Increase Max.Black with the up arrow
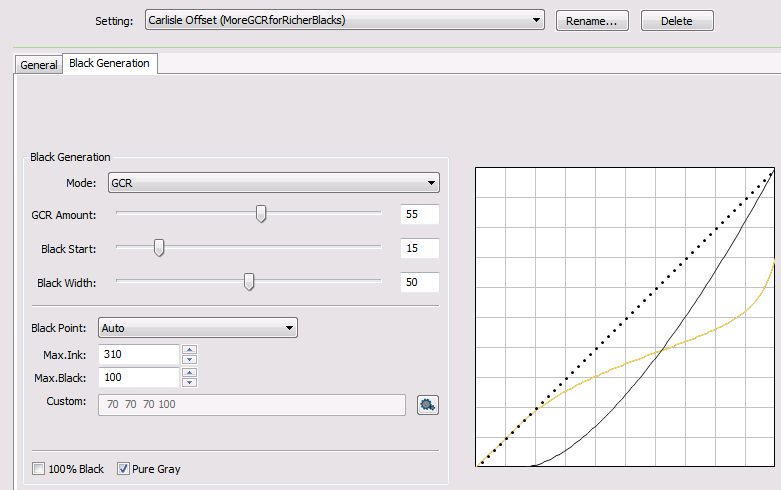Viewport: 781px width, 490px height. point(190,373)
